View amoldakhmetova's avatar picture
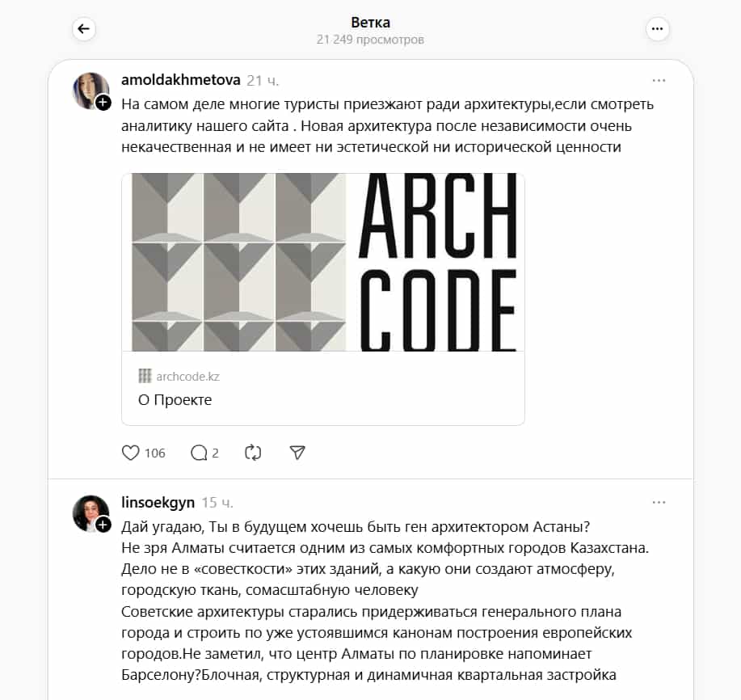This screenshot has width=741, height=700. [90, 91]
